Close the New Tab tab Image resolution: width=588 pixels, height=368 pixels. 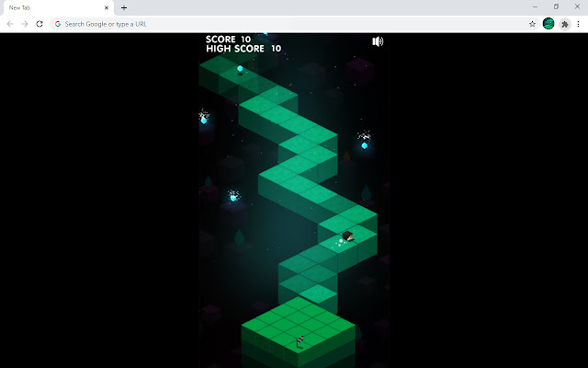click(x=107, y=7)
